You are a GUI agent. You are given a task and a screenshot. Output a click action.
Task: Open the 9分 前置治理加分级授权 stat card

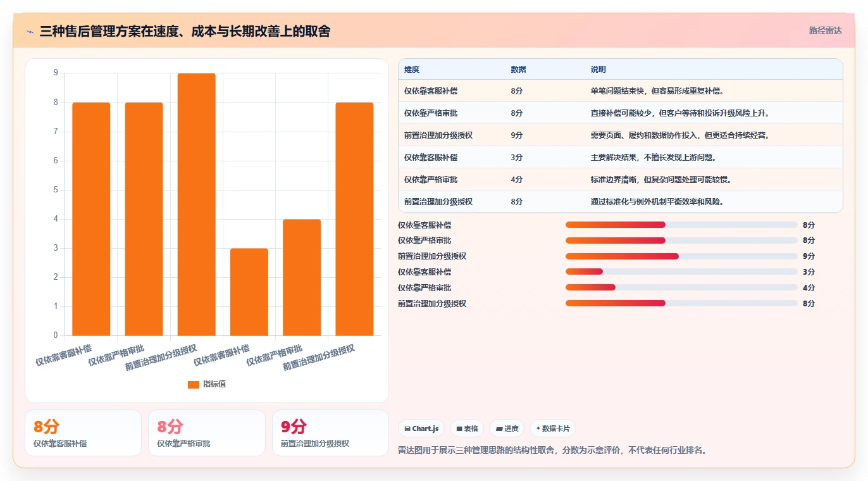(x=330, y=433)
